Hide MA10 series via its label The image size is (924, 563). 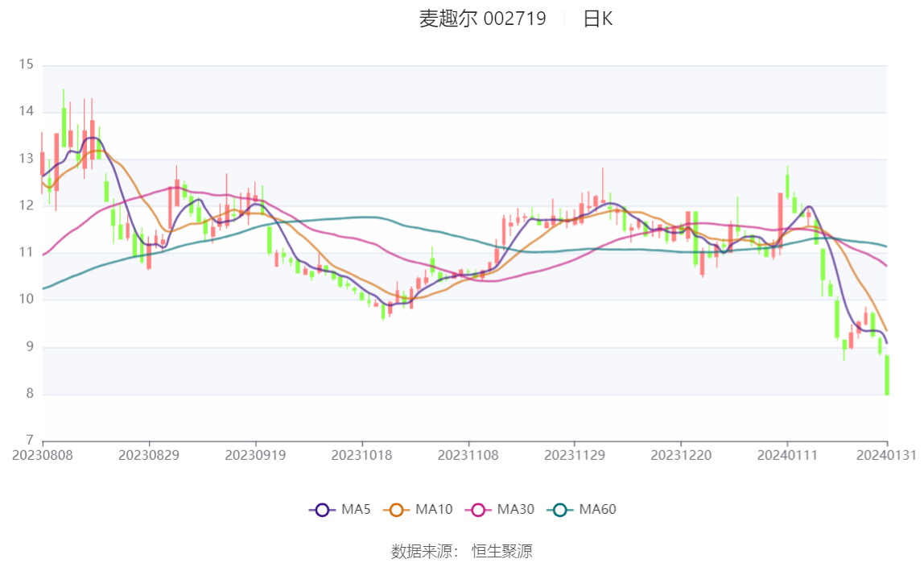click(434, 509)
